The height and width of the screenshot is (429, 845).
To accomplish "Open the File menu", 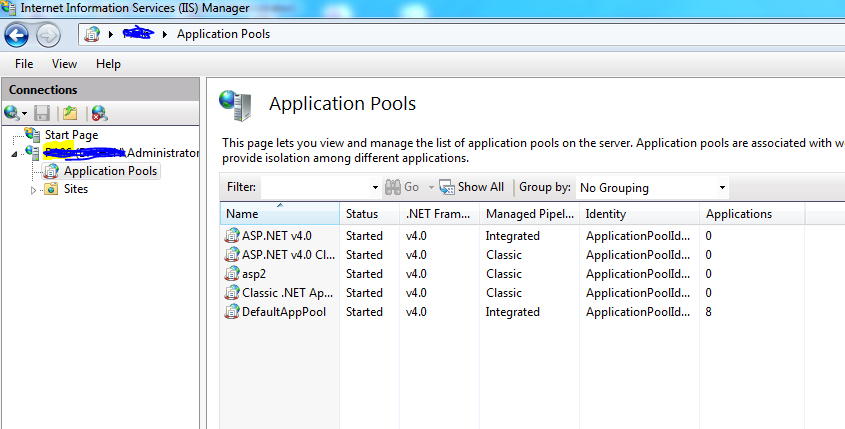I will click(24, 64).
